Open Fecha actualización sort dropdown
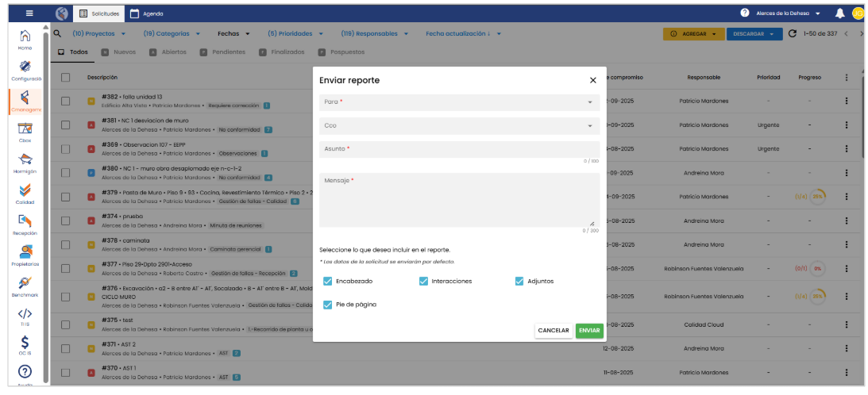Image resolution: width=868 pixels, height=395 pixels. (463, 34)
